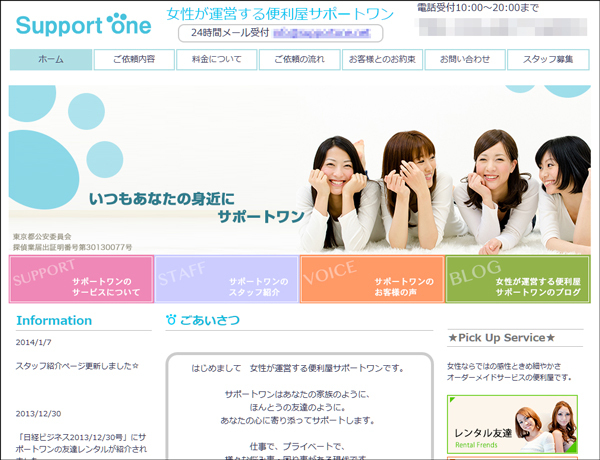This screenshot has height=460, width=600.
Task: Click the ★Pick Up Service★ heading
Action: click(x=502, y=338)
